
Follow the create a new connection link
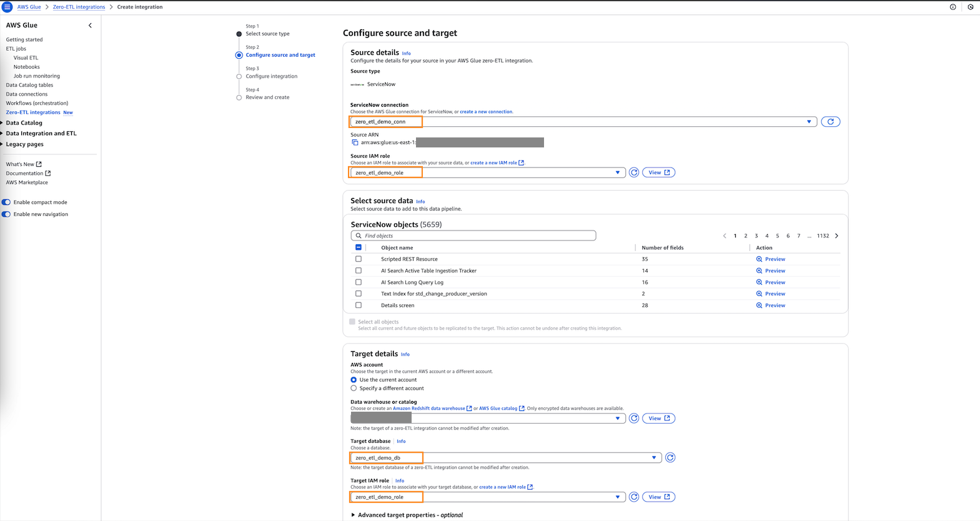click(486, 112)
